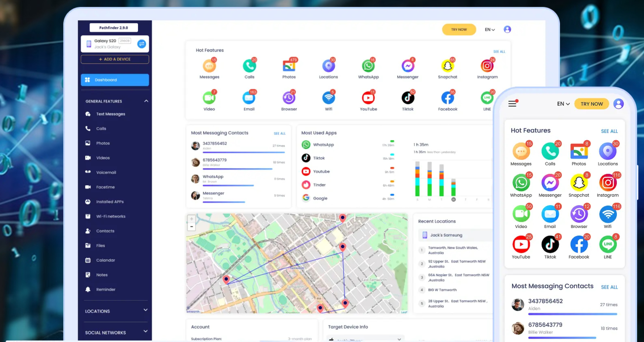Select Galaxy S20 device card
This screenshot has height=342, width=644.
point(115,44)
